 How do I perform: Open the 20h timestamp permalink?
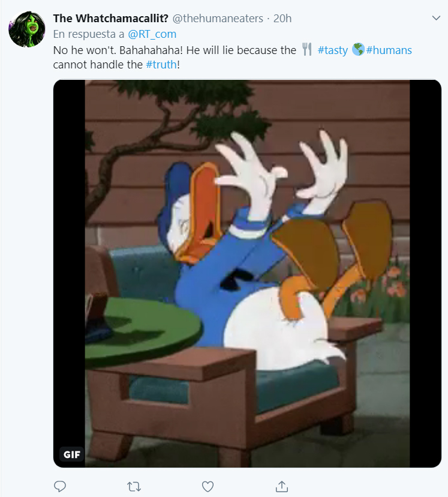(x=282, y=19)
